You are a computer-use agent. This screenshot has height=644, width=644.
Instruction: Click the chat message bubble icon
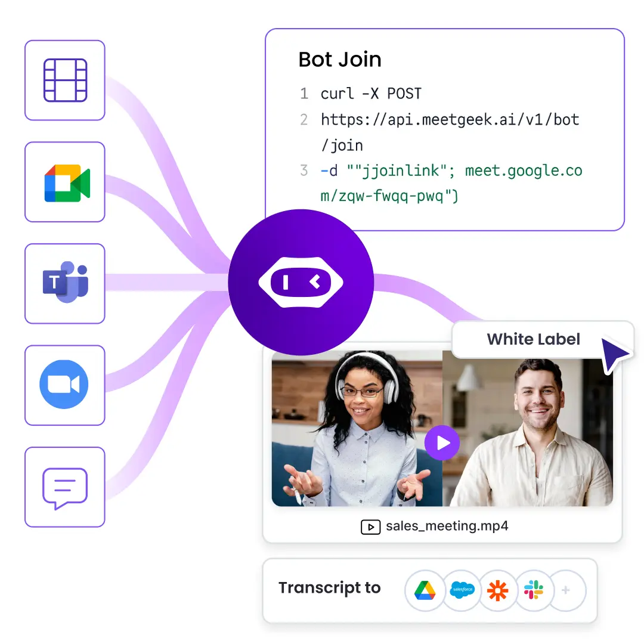point(65,487)
